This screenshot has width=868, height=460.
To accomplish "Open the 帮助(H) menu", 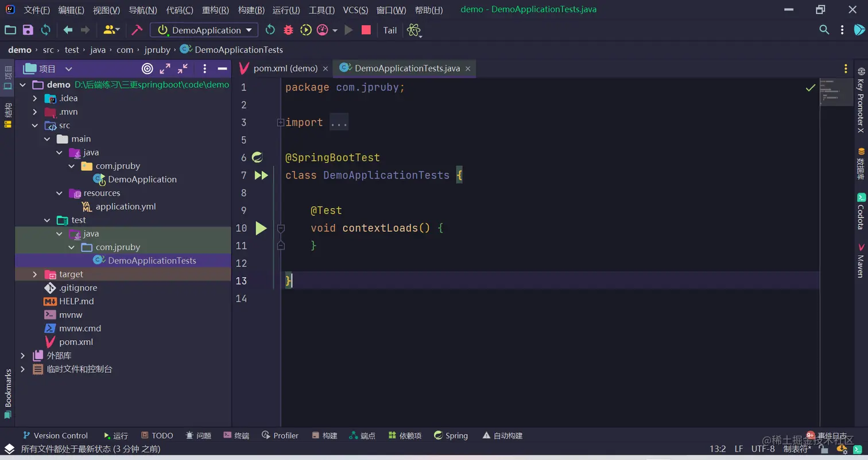I will pyautogui.click(x=428, y=10).
